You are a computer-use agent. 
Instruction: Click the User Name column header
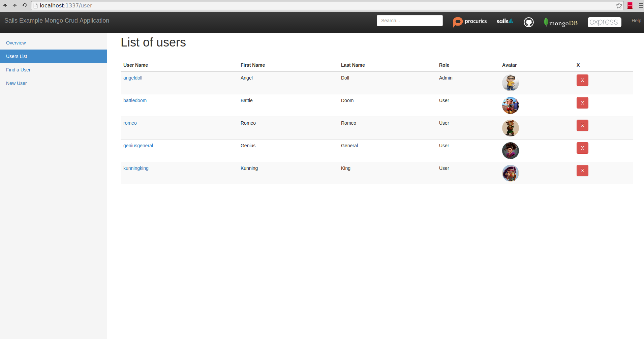pyautogui.click(x=135, y=65)
